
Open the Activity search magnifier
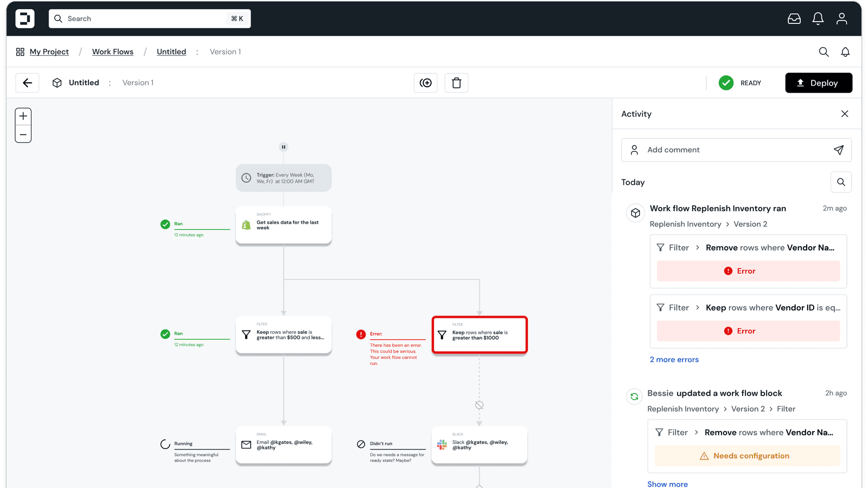[x=841, y=182]
